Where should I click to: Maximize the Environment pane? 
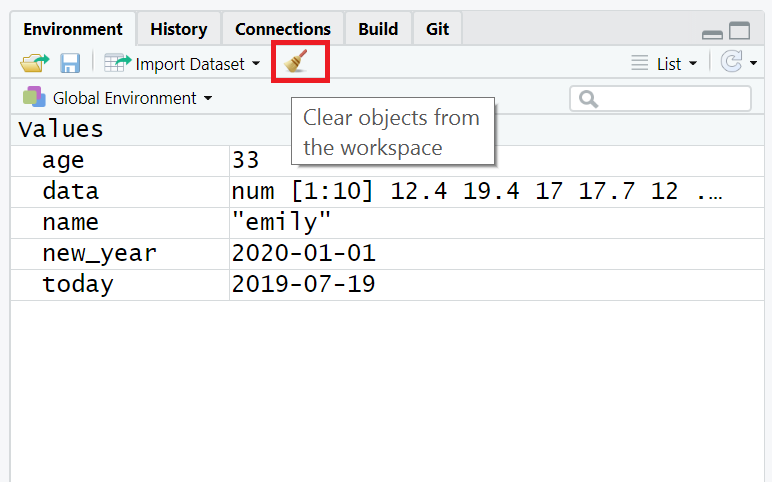click(739, 31)
